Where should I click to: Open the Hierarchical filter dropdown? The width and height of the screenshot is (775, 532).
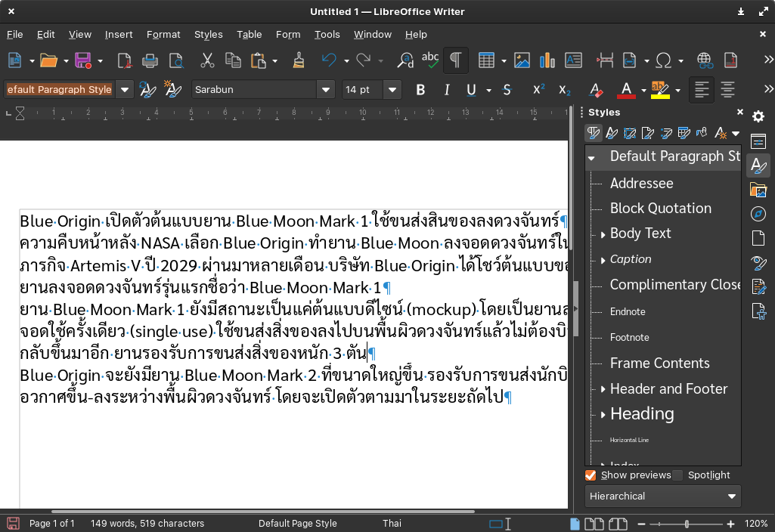(663, 496)
